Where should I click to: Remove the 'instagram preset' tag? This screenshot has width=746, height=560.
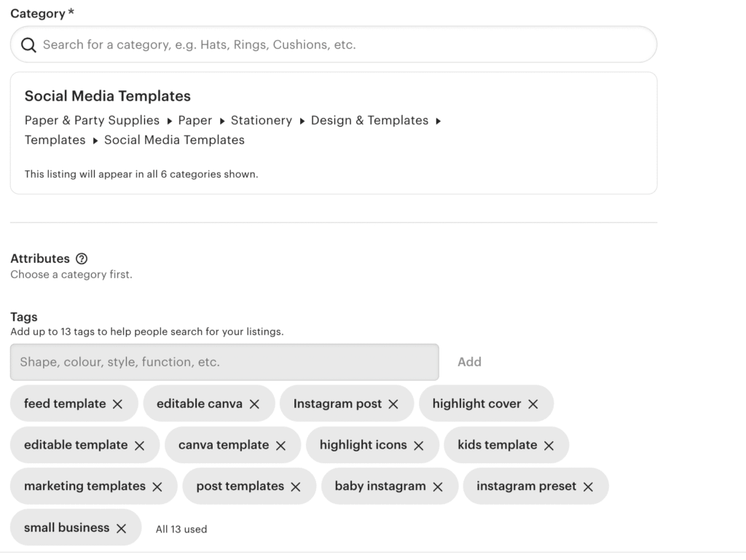click(x=589, y=486)
